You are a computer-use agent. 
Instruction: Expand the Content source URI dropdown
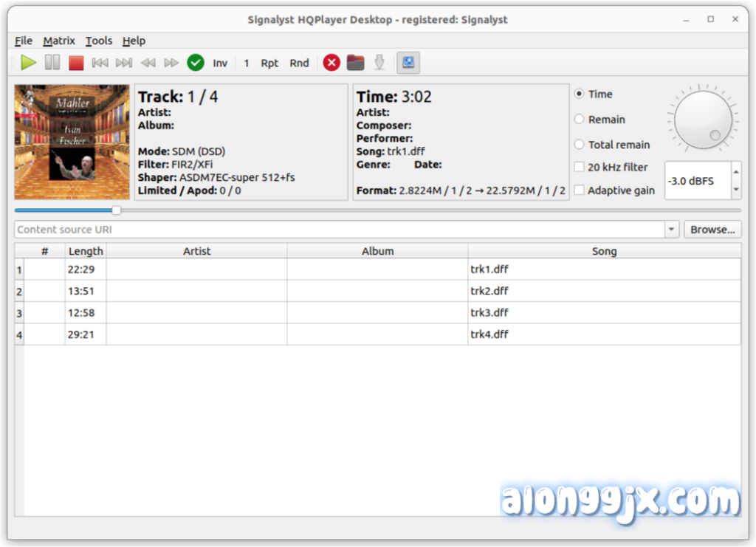click(x=671, y=230)
